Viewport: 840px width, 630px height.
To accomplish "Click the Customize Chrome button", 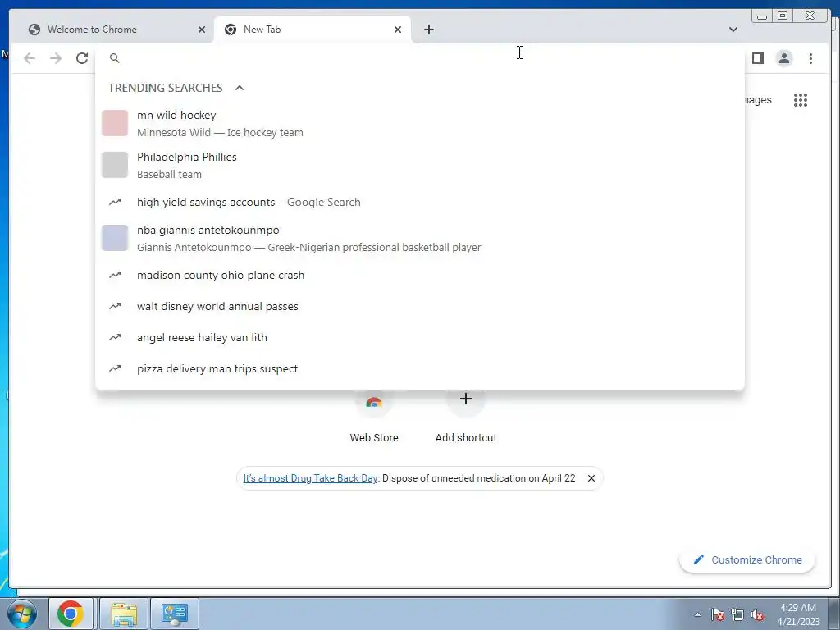I will pyautogui.click(x=747, y=559).
